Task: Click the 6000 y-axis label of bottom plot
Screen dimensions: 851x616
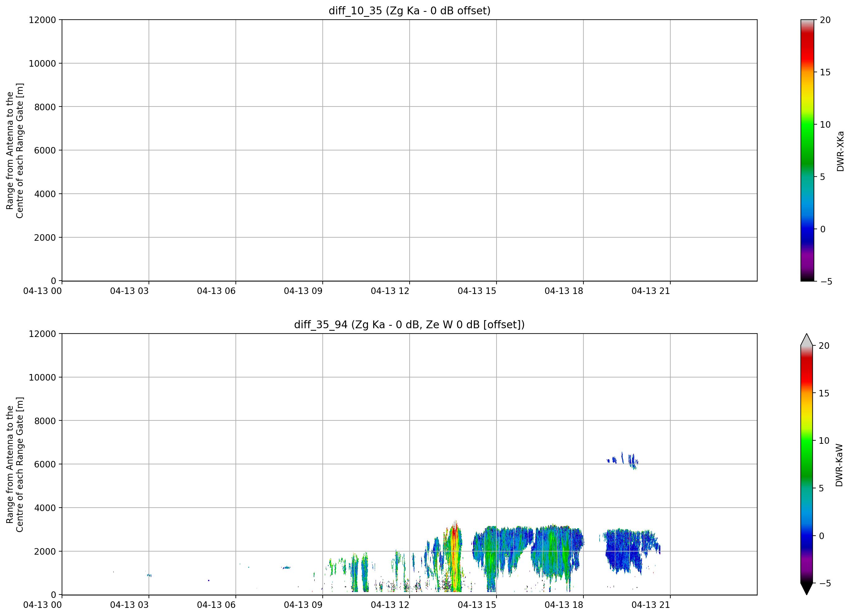Action: (x=45, y=464)
